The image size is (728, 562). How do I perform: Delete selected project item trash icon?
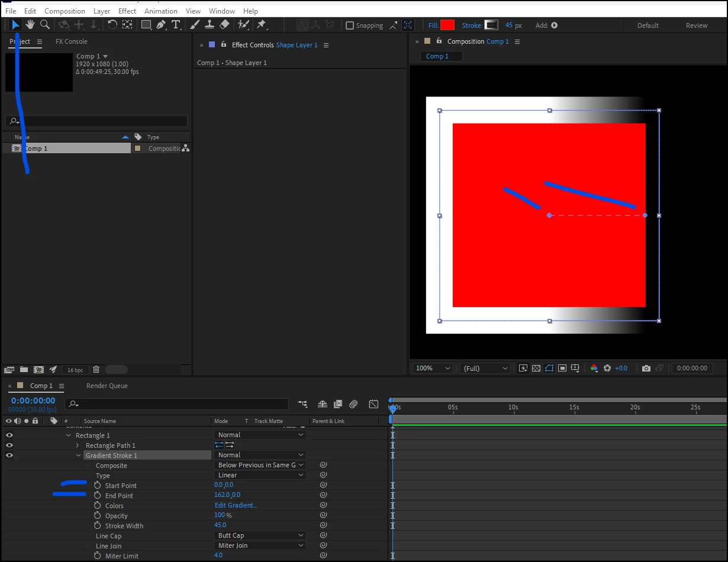96,369
